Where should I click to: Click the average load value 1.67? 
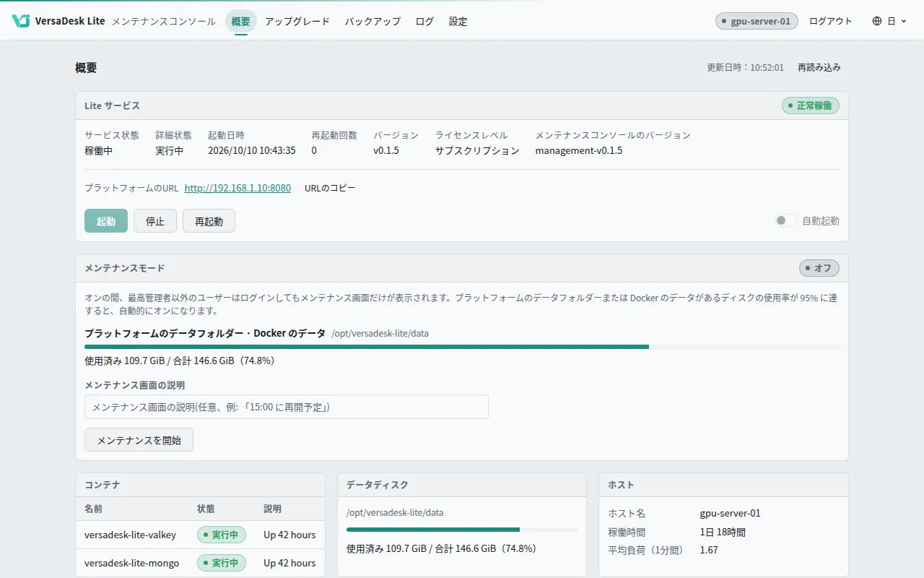[709, 551]
